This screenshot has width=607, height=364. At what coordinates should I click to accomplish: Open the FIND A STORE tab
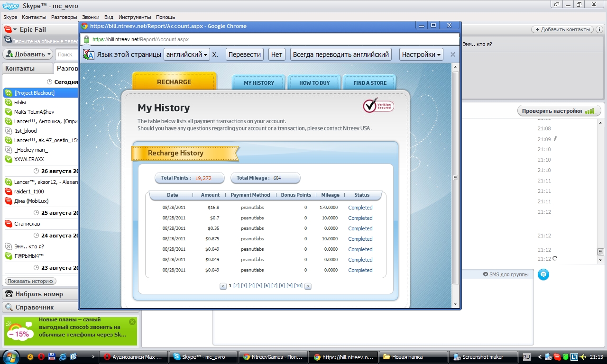369,83
